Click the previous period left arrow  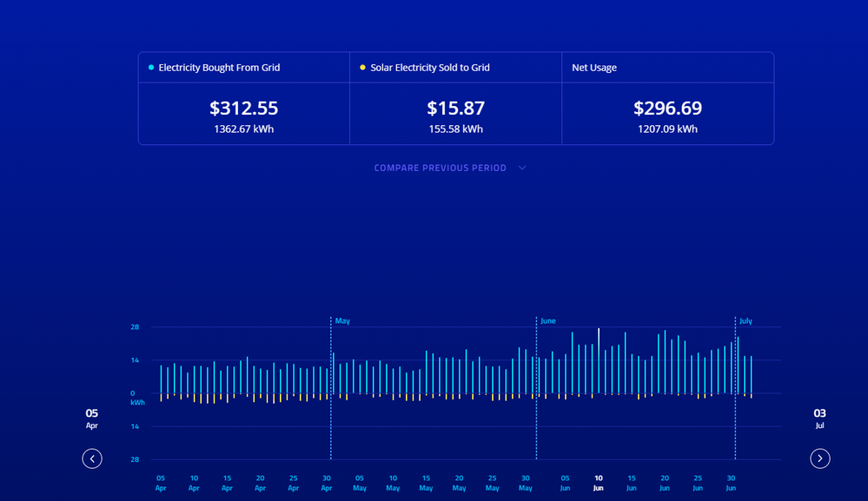92,458
